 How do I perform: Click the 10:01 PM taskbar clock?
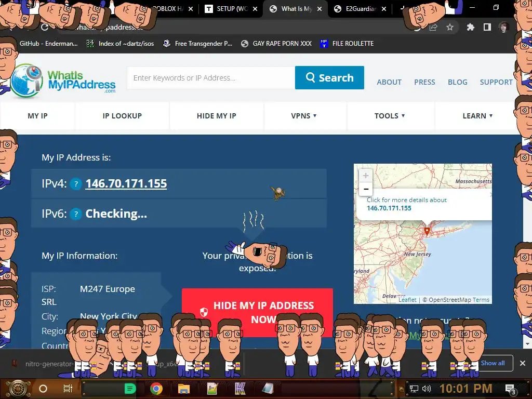(466, 389)
